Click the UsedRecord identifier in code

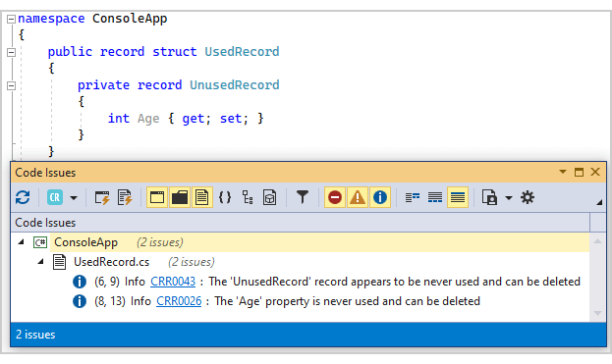coord(242,51)
